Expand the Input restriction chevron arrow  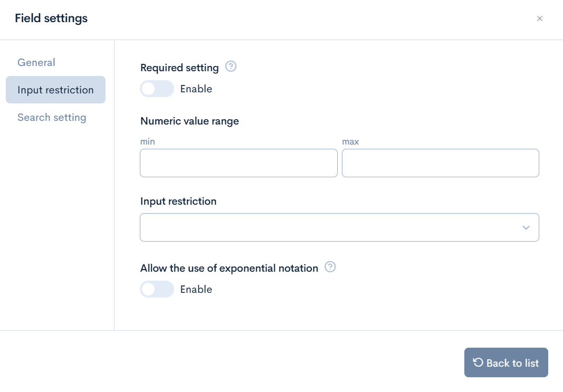click(x=526, y=227)
